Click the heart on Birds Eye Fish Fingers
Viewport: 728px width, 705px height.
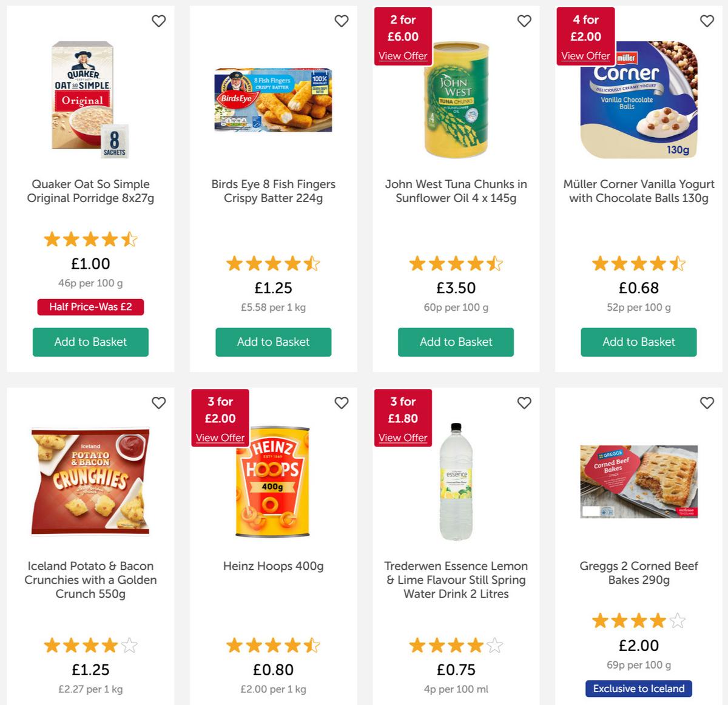(342, 21)
